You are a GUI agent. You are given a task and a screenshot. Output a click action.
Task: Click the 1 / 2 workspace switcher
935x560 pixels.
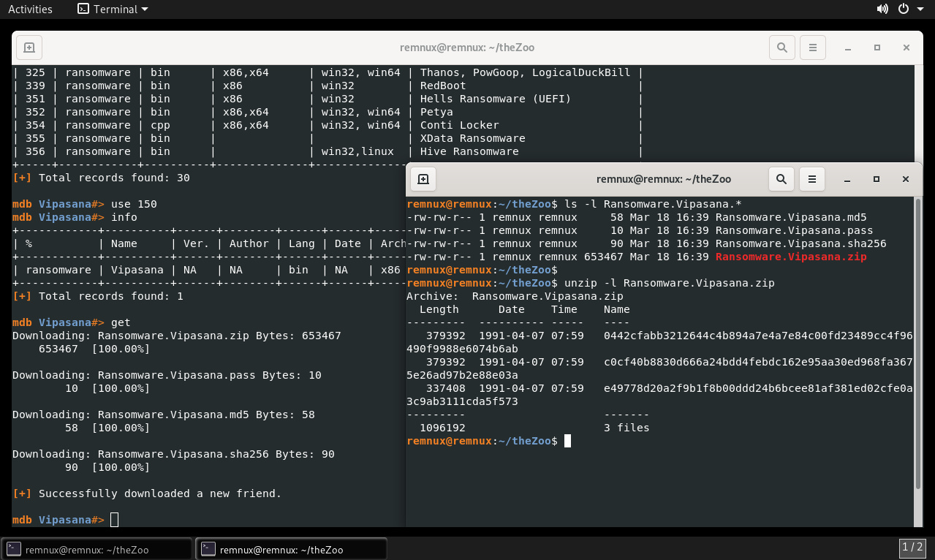913,547
